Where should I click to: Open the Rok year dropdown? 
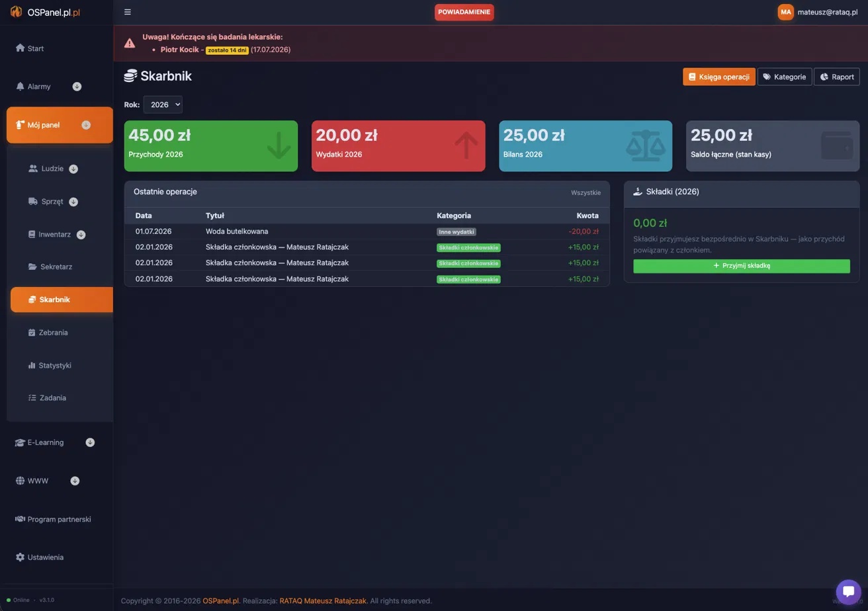[163, 104]
